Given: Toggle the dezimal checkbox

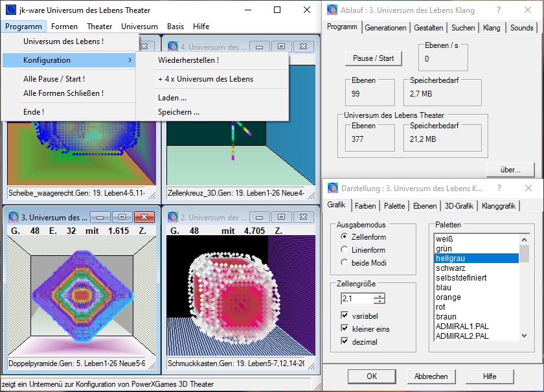Looking at the screenshot, I should click(x=345, y=341).
